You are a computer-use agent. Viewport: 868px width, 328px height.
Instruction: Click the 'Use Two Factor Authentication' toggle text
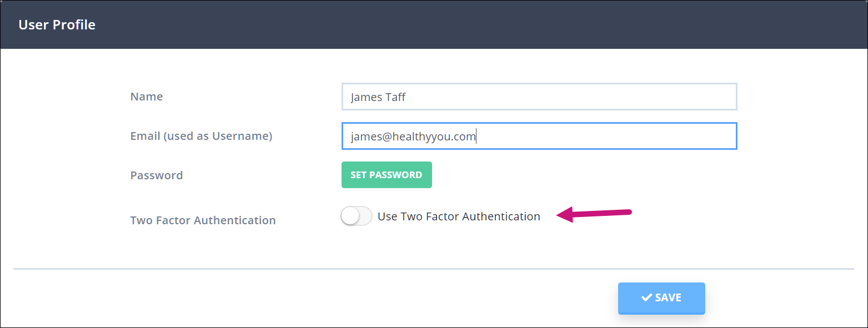point(459,216)
